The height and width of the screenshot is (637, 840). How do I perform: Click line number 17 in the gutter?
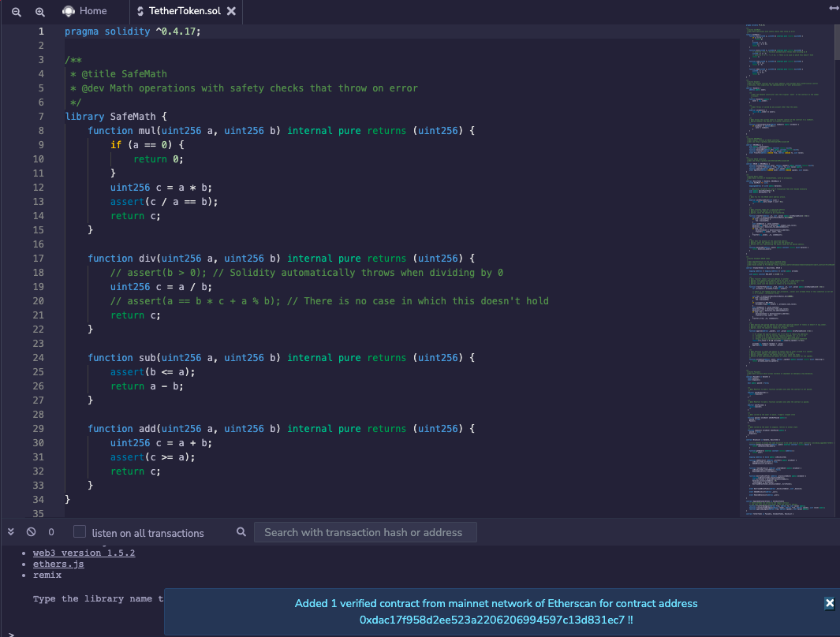point(39,259)
